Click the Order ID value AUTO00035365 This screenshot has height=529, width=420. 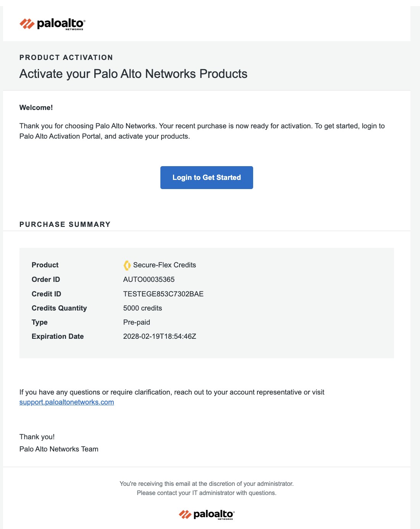tap(149, 280)
